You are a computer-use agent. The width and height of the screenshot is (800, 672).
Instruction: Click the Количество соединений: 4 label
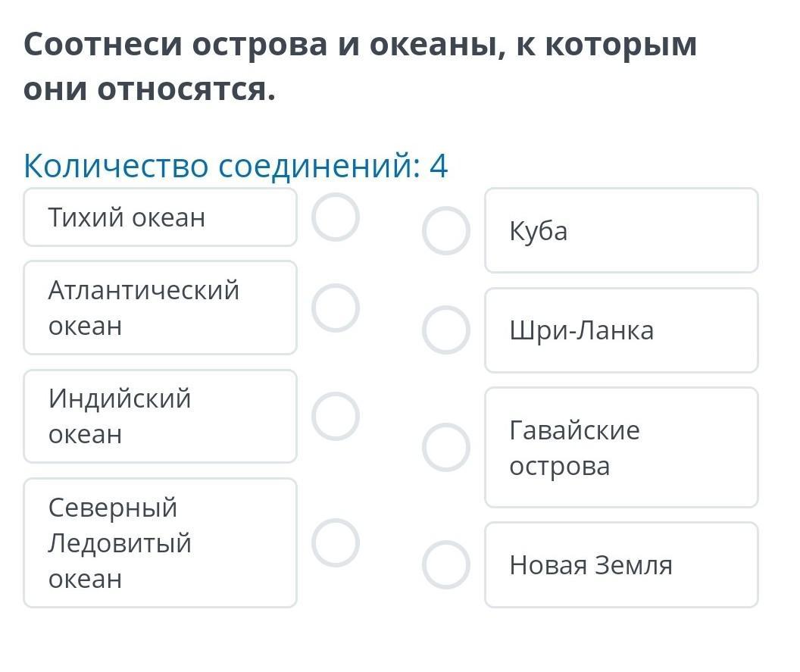[x=236, y=166]
